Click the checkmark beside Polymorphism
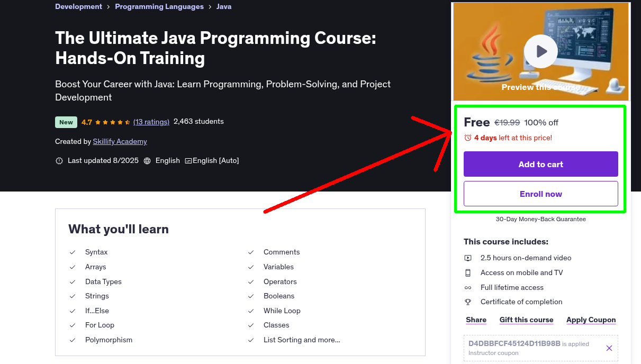Image resolution: width=641 pixels, height=364 pixels. click(73, 340)
